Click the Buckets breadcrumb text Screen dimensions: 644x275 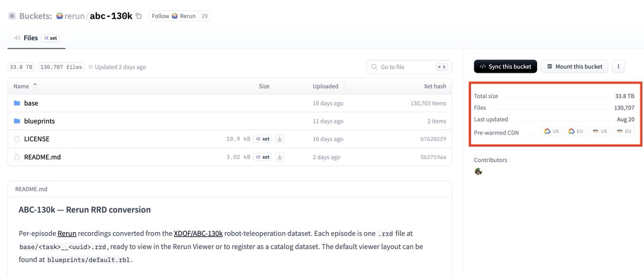pyautogui.click(x=35, y=16)
